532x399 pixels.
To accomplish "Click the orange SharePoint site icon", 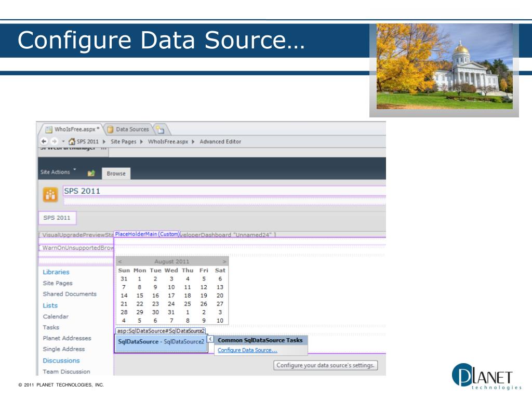I will (50, 195).
